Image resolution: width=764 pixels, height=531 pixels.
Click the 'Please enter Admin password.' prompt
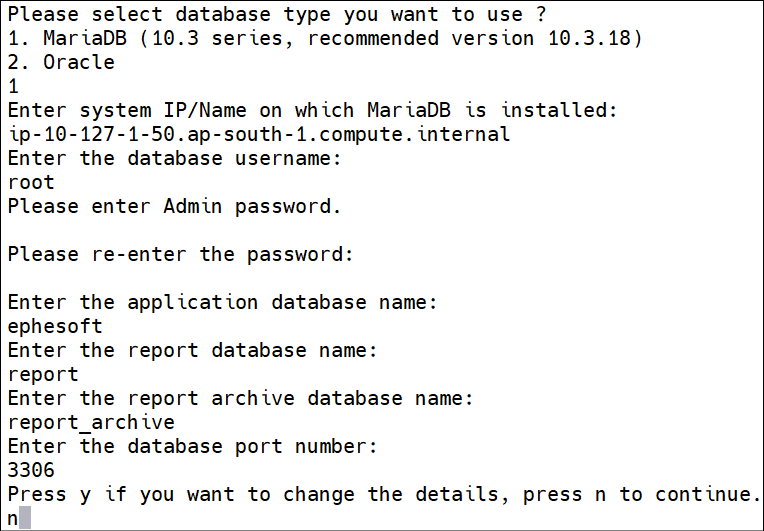click(x=174, y=206)
